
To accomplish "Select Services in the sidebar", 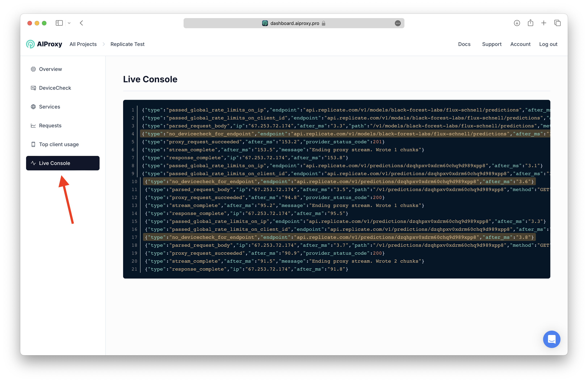I will click(x=63, y=107).
